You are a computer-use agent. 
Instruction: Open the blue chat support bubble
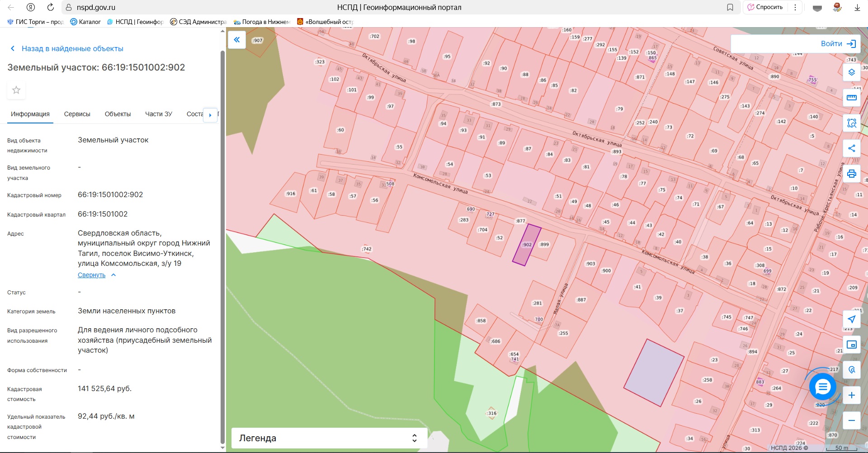point(822,387)
